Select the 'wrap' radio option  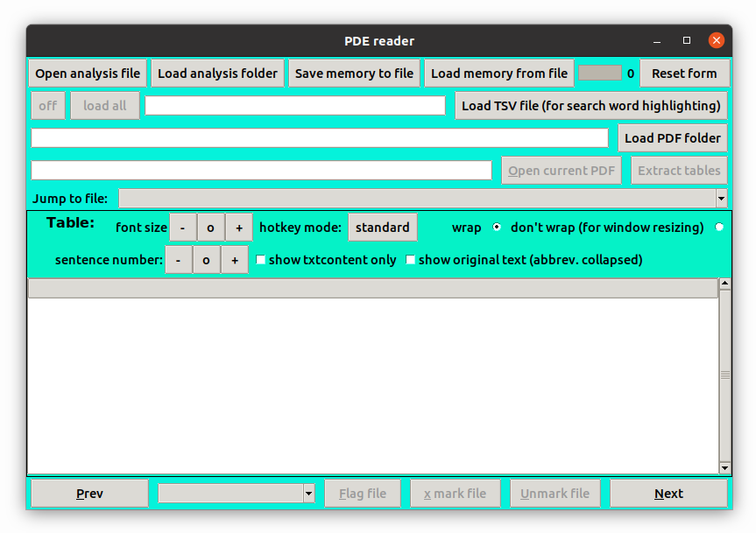click(497, 228)
